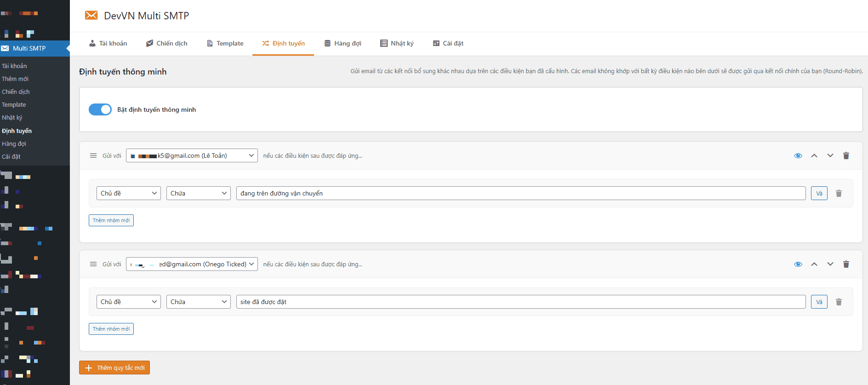Move the Onego Ticked rule up
This screenshot has height=385, width=868.
(814, 264)
